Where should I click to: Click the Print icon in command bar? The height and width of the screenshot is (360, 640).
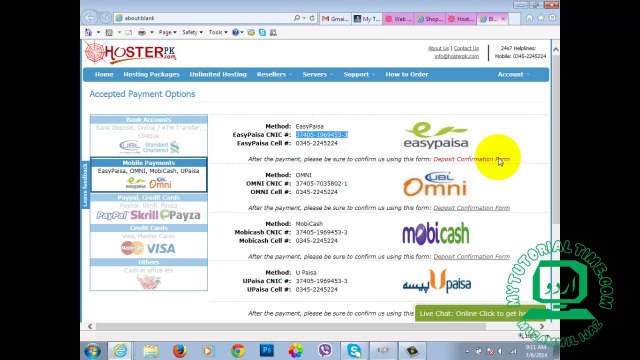[x=142, y=32]
